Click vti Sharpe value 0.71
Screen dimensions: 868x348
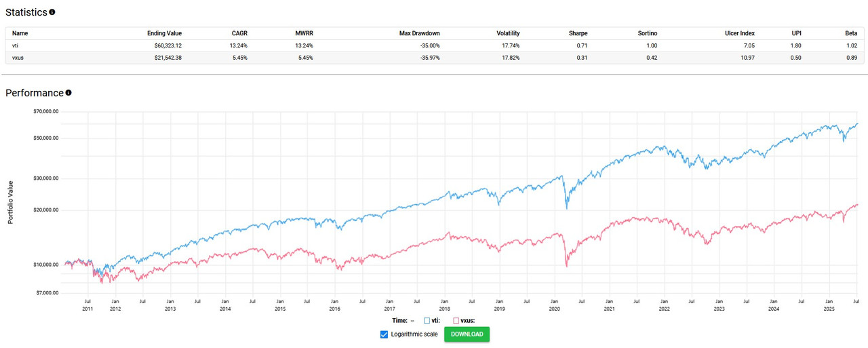583,45
